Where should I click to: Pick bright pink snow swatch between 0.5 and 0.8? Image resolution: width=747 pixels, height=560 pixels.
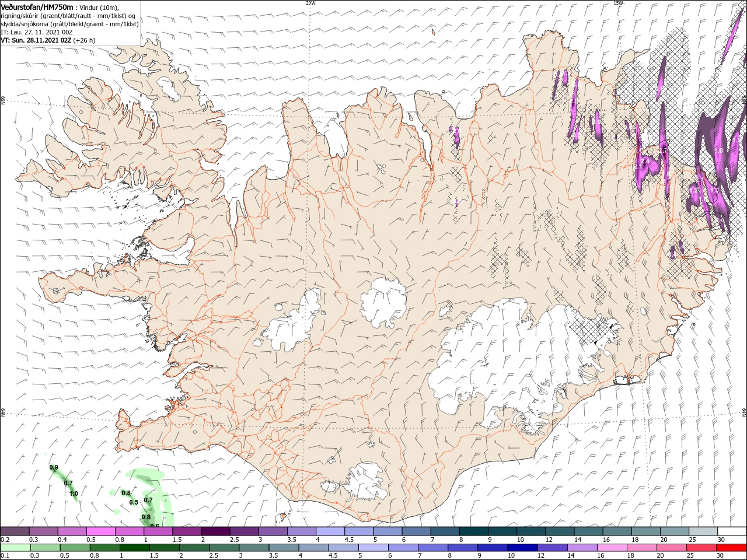tap(100, 531)
